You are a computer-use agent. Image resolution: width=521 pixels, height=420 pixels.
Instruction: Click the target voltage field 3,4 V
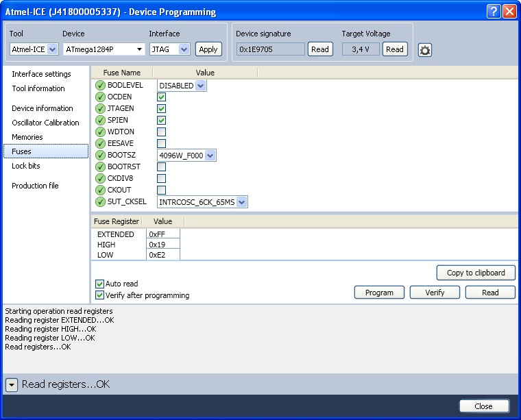(361, 49)
